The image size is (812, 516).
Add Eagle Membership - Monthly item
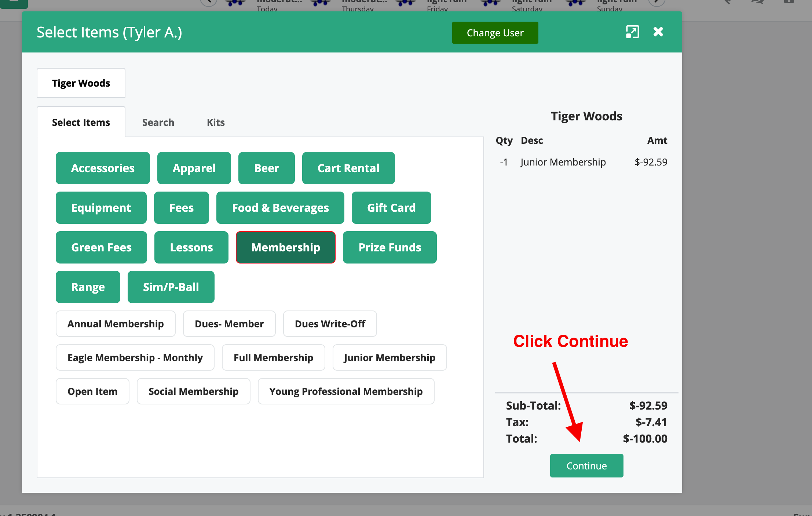coord(135,357)
